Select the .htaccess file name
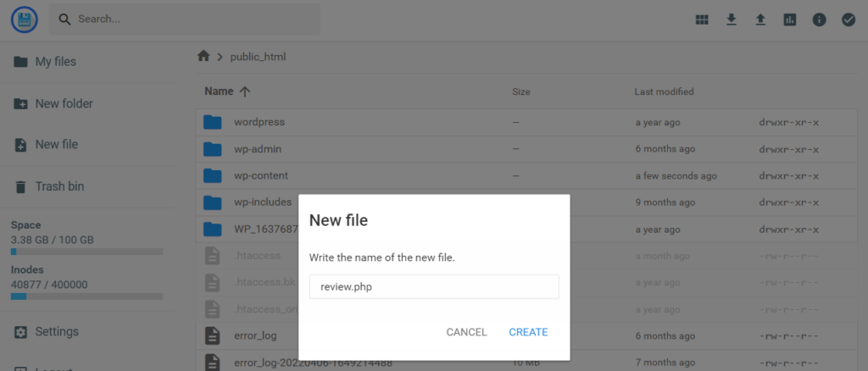The height and width of the screenshot is (371, 868). click(x=257, y=256)
